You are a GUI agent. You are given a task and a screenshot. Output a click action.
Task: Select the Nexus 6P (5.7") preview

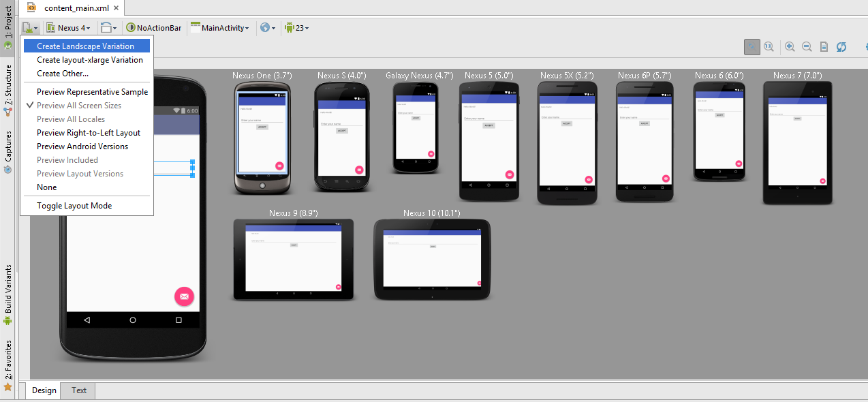click(645, 142)
